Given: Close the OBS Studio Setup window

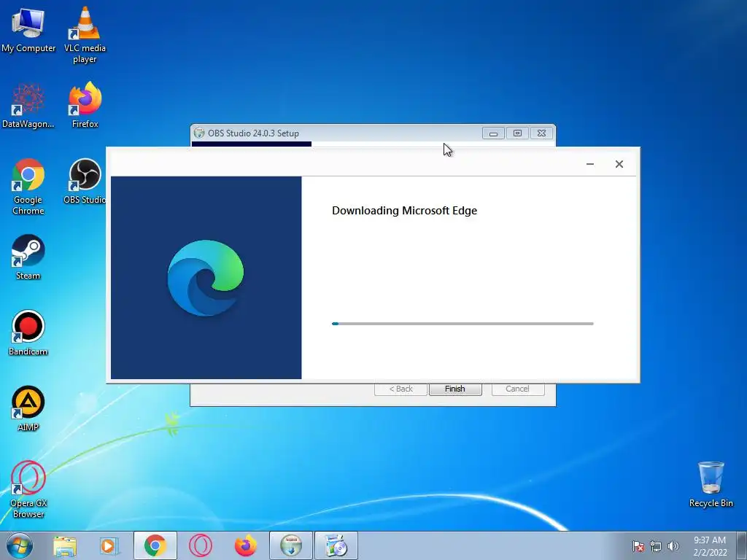Looking at the screenshot, I should pos(541,133).
